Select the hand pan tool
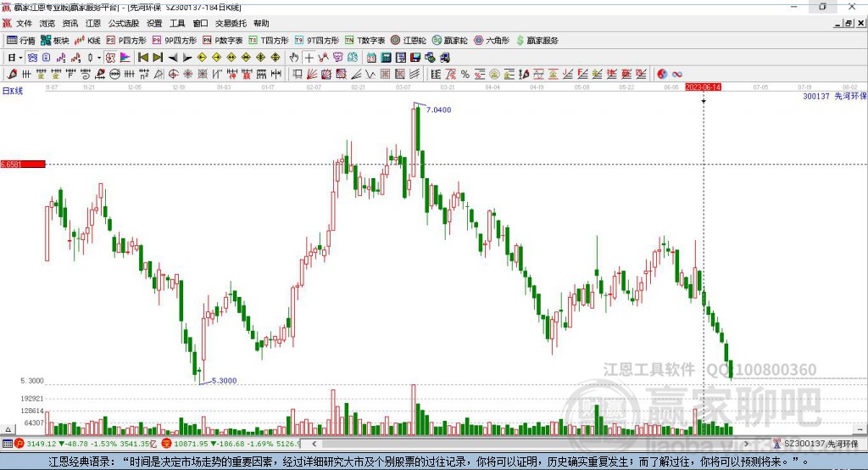 [294, 58]
